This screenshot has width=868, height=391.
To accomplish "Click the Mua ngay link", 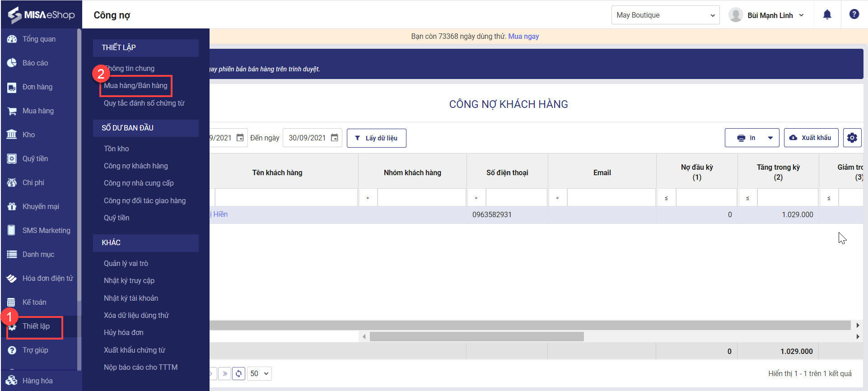I will [x=523, y=36].
